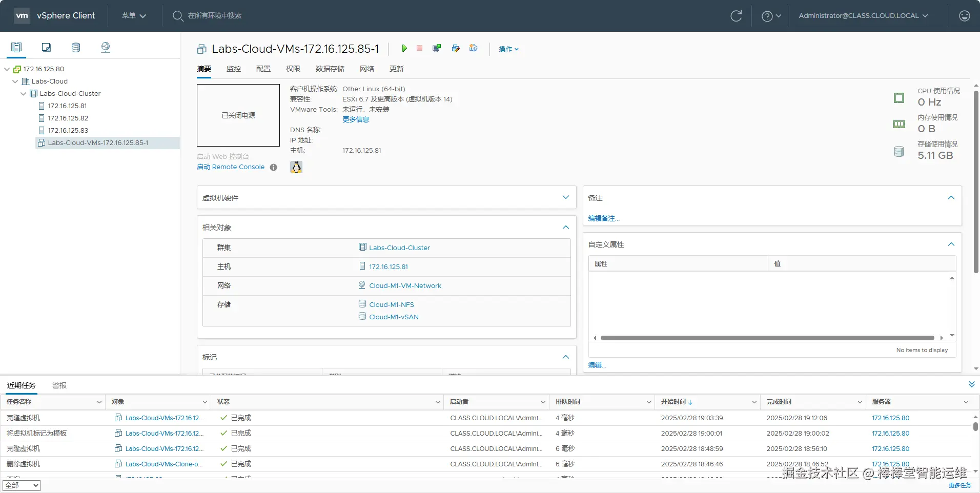Open the Cloud-M1-VM-Network link
Viewport: 980px width, 493px height.
click(x=405, y=285)
